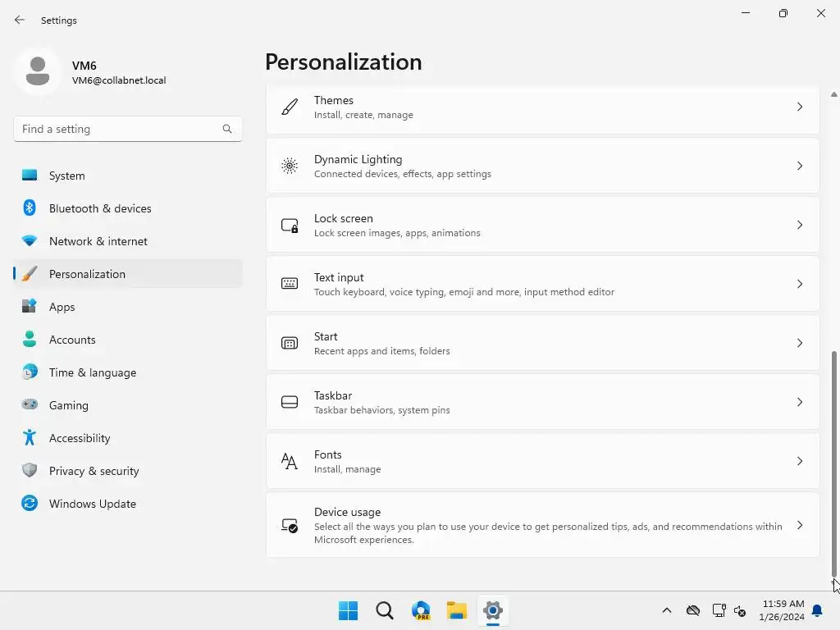
Task: Click the Start menu layout icon
Action: pyautogui.click(x=290, y=343)
